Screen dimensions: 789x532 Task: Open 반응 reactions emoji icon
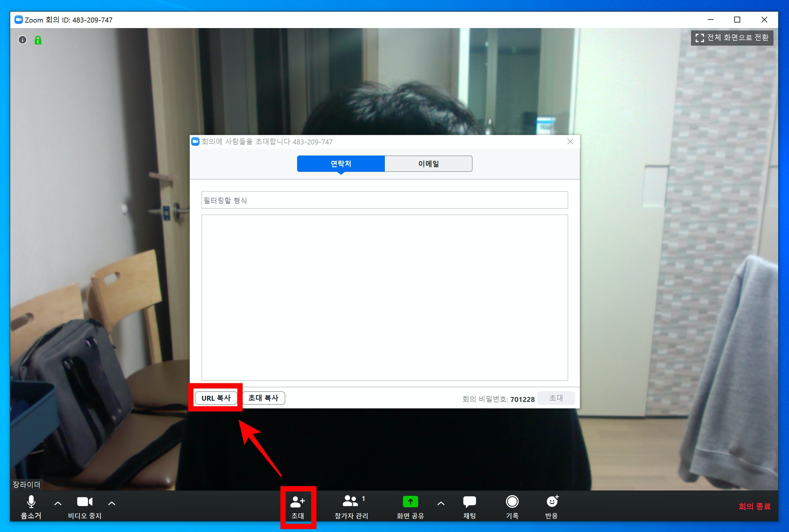(x=552, y=502)
